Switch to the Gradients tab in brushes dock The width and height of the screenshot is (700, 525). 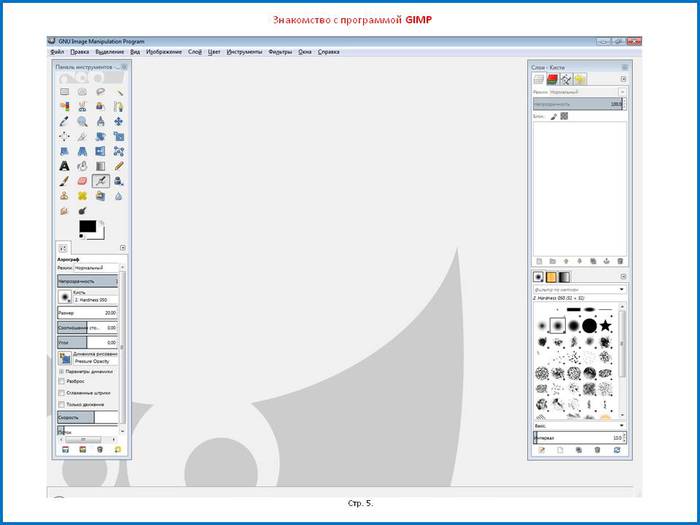point(564,277)
